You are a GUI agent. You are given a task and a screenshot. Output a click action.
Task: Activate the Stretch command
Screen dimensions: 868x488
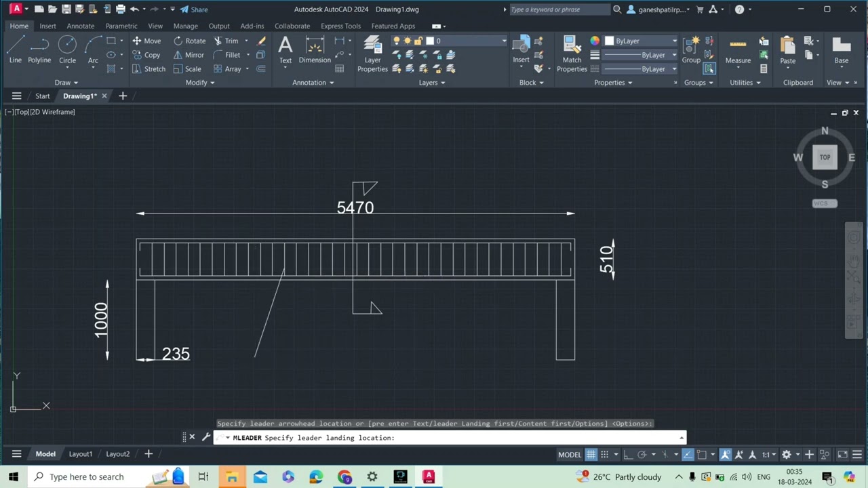(x=149, y=69)
